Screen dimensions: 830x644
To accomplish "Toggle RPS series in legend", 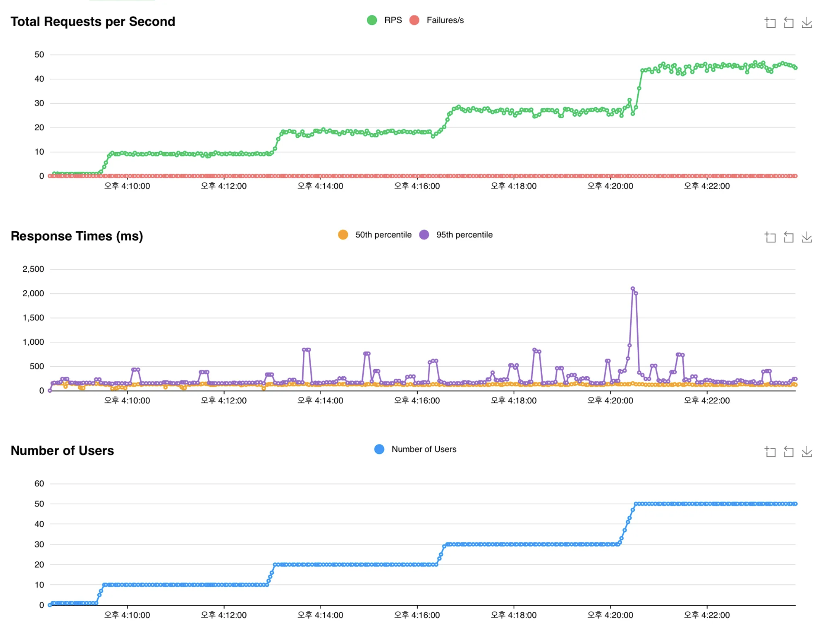I will click(x=393, y=20).
